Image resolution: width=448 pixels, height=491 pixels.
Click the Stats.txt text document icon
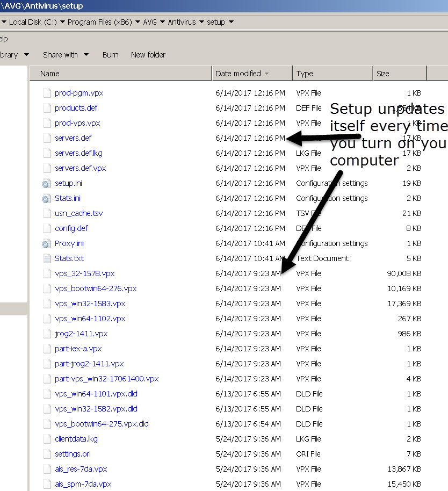[47, 258]
